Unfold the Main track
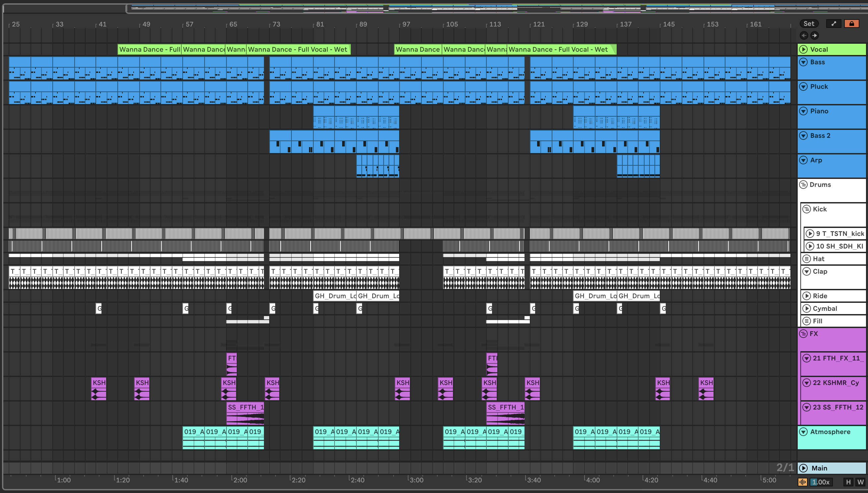Screen dimensions: 868x493 [x=803, y=468]
